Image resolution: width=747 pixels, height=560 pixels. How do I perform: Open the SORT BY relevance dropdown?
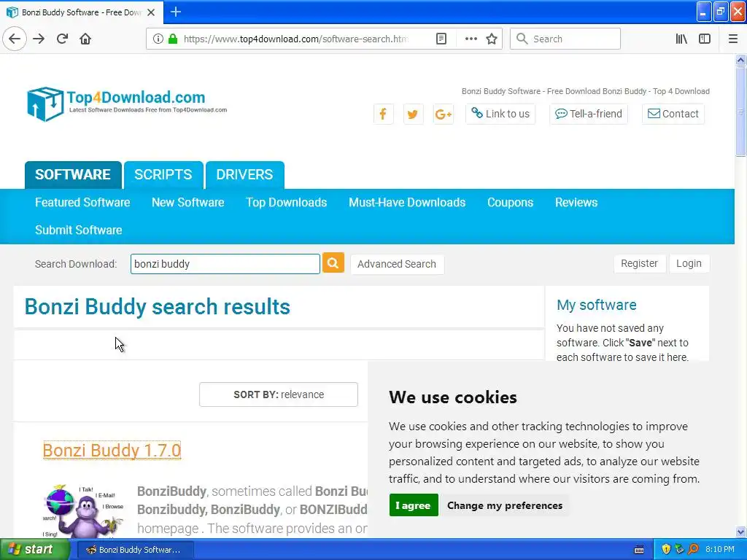278,394
